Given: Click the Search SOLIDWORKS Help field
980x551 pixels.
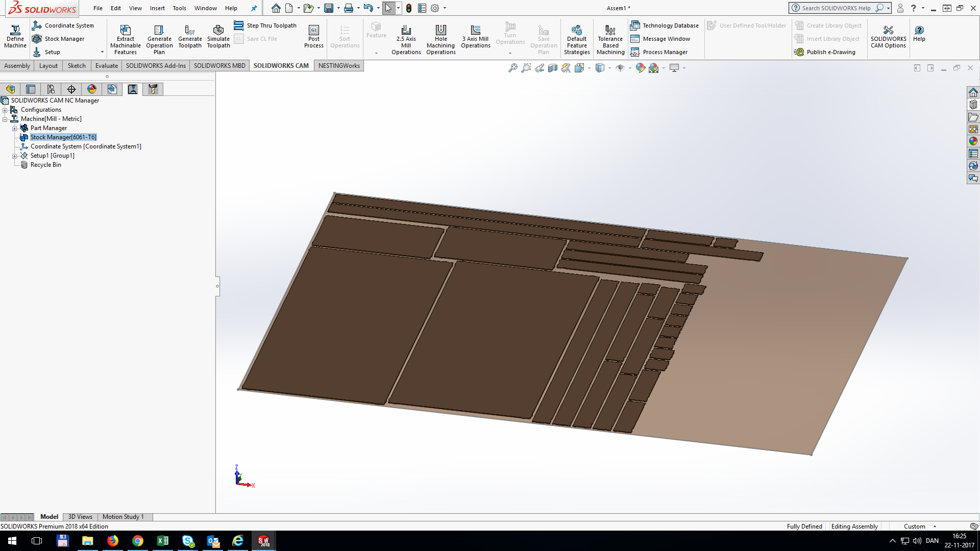Looking at the screenshot, I should (836, 8).
